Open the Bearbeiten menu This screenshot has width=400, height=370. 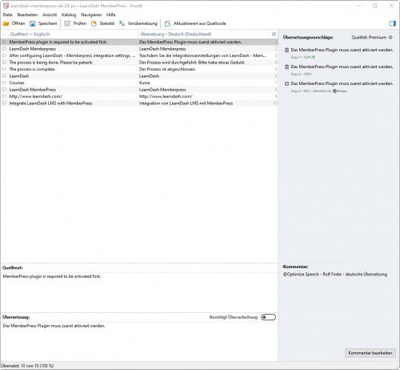tap(27, 15)
